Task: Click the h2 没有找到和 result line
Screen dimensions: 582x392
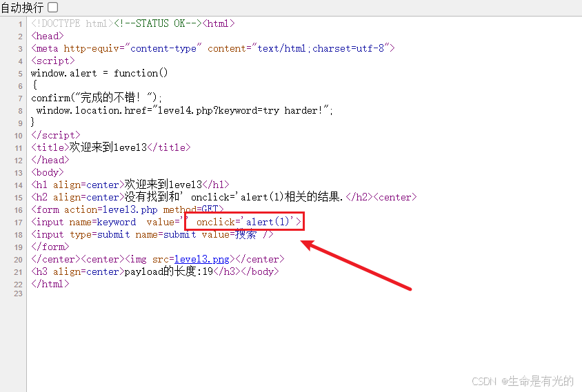Action: tap(224, 197)
